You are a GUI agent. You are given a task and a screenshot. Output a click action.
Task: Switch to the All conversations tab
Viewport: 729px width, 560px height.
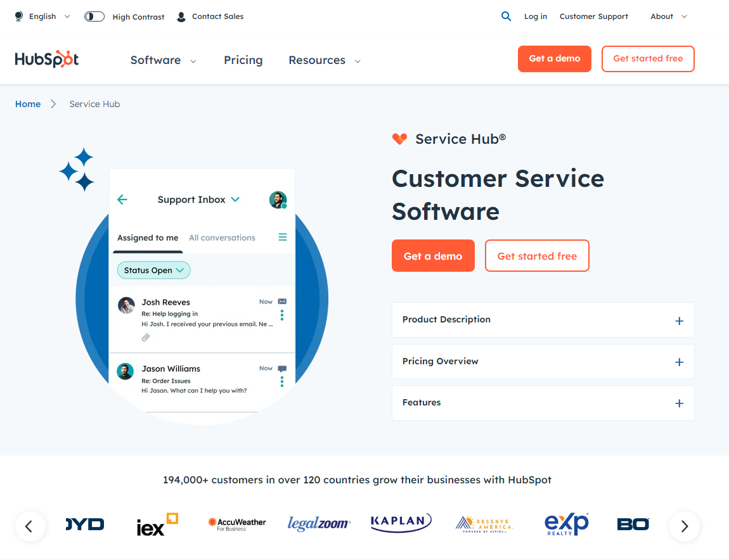click(222, 238)
